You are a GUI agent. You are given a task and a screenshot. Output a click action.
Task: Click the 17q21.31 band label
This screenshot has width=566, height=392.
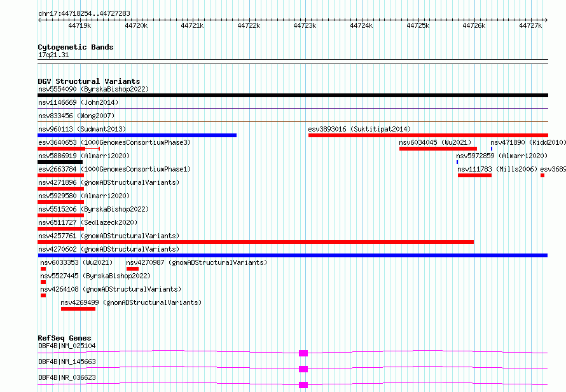click(53, 55)
